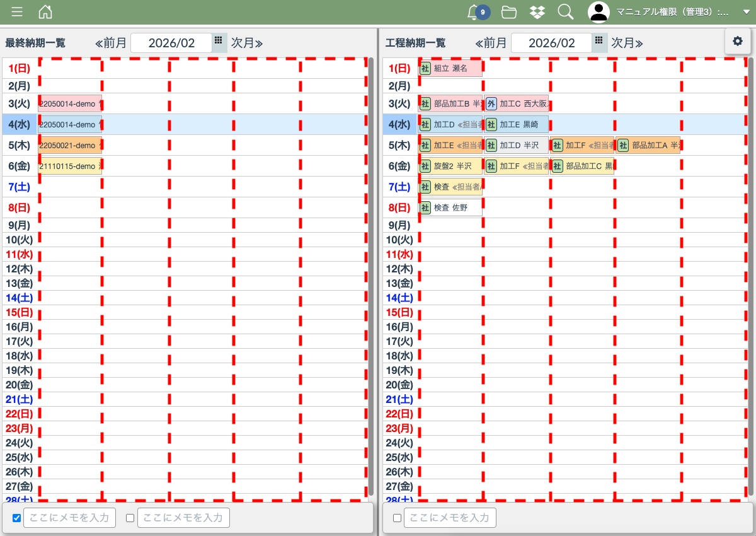The height and width of the screenshot is (536, 756).
Task: Open the hamburger menu
Action: tap(17, 12)
